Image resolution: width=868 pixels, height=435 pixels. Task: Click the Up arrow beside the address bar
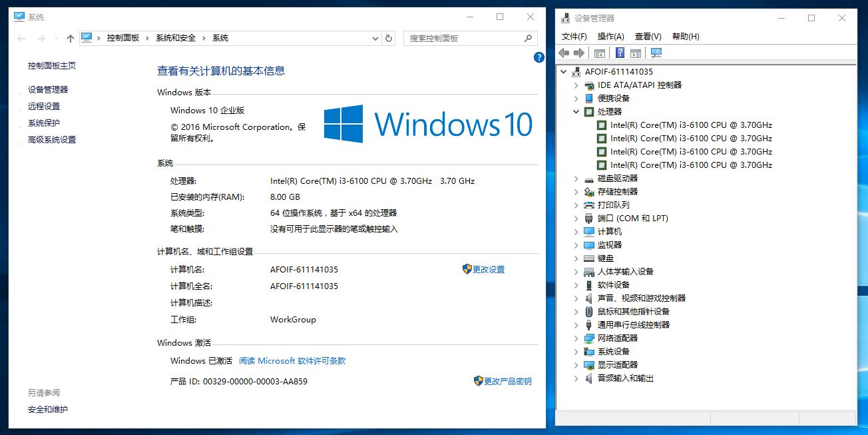[x=71, y=39]
